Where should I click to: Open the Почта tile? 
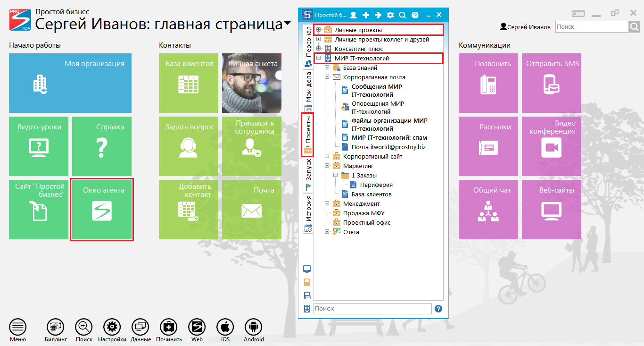pyautogui.click(x=252, y=210)
